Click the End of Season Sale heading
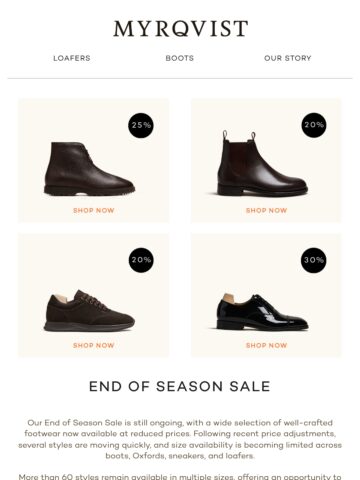 (180, 387)
